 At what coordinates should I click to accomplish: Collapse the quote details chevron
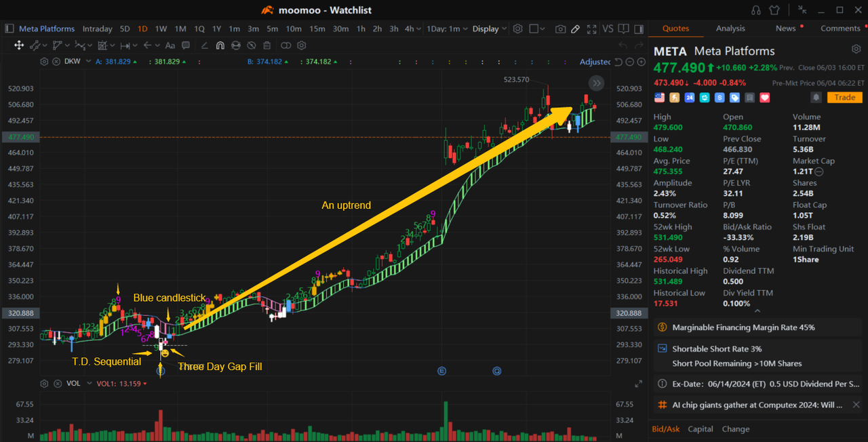(x=757, y=310)
